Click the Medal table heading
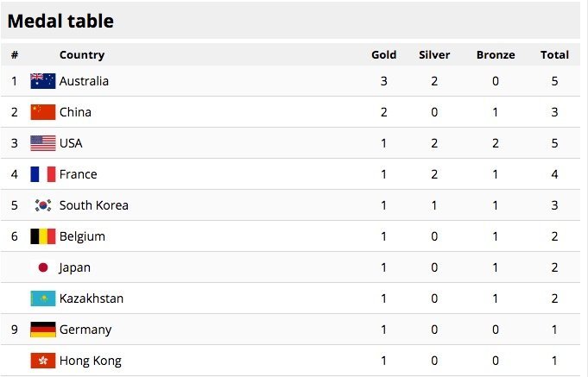Image resolution: width=588 pixels, height=377 pixels. point(60,21)
